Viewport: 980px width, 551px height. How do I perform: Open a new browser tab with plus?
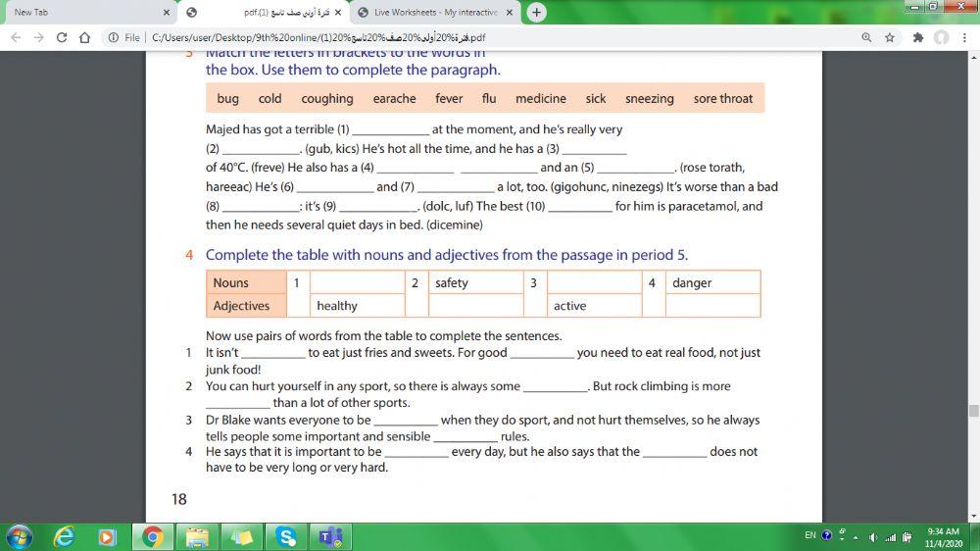[x=536, y=12]
